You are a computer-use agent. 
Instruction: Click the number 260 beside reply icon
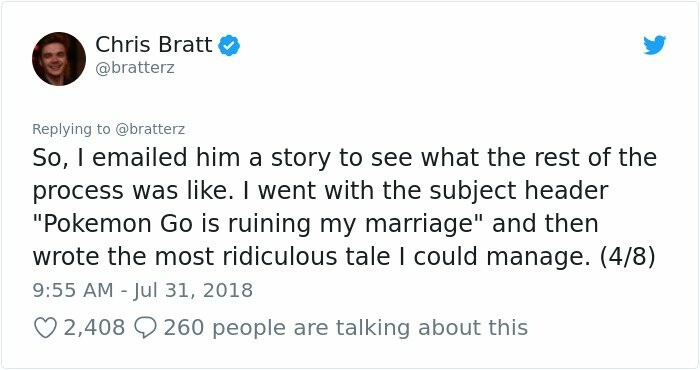(x=183, y=328)
